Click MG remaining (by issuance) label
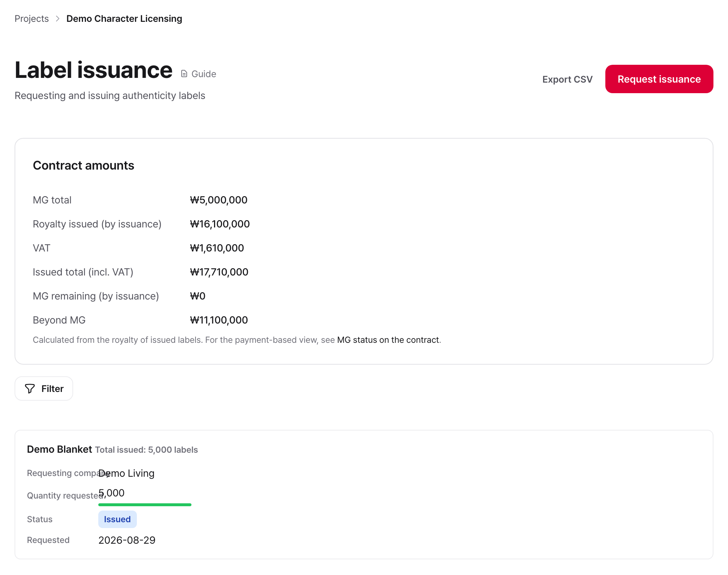 96,296
